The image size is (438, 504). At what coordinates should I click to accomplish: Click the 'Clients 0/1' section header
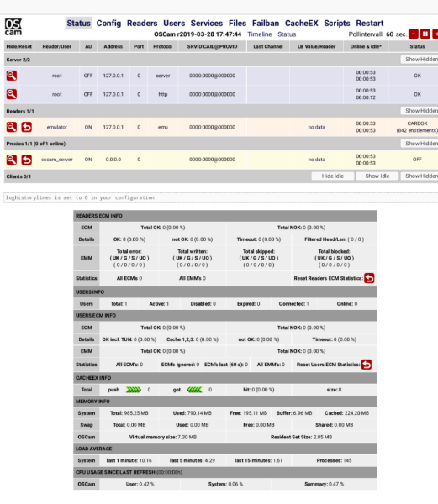[x=18, y=176]
